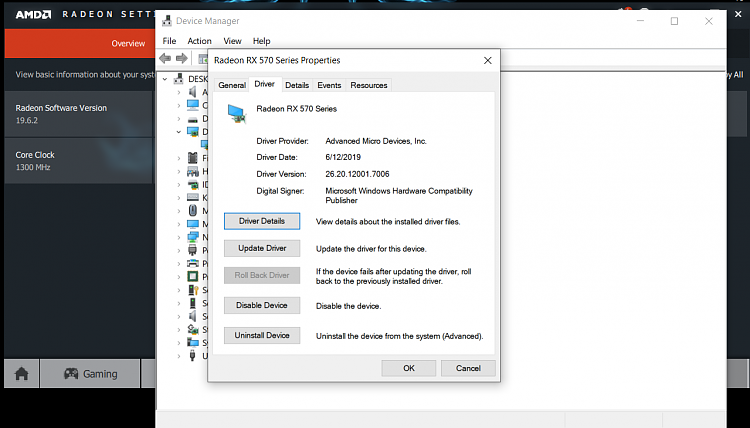
Task: Open the Radeon Settings Home icon
Action: (22, 373)
